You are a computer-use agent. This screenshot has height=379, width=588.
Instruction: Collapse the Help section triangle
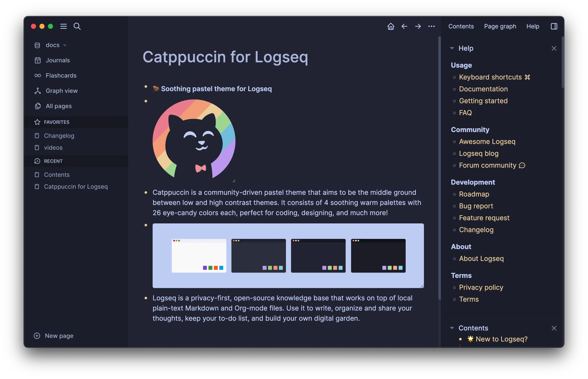point(452,48)
